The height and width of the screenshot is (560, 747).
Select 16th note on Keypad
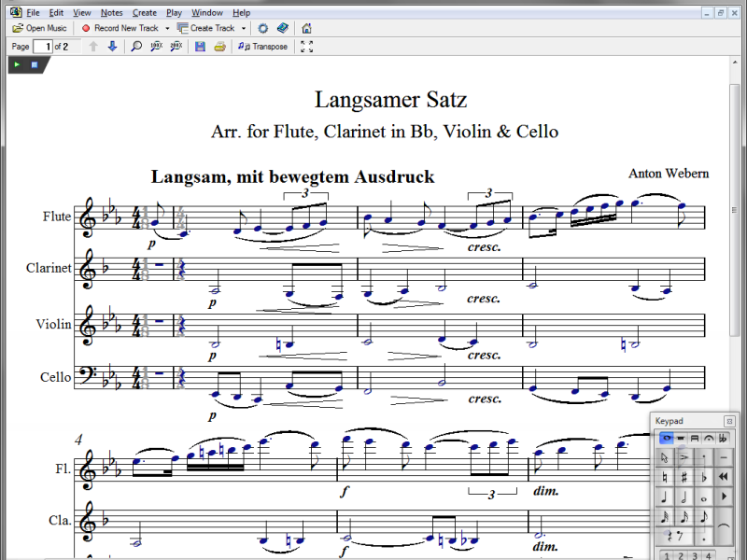pyautogui.click(x=684, y=517)
